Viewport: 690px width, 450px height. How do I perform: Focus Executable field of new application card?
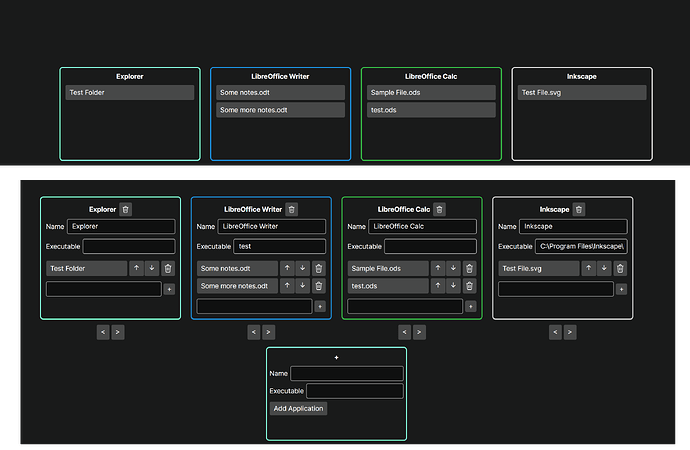(355, 391)
